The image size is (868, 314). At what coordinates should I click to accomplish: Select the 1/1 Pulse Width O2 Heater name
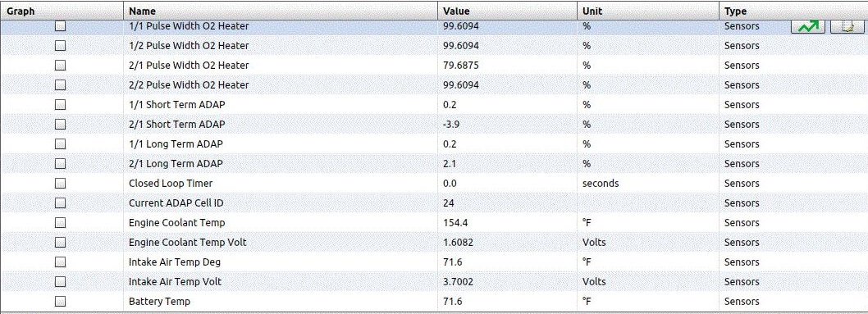click(189, 26)
